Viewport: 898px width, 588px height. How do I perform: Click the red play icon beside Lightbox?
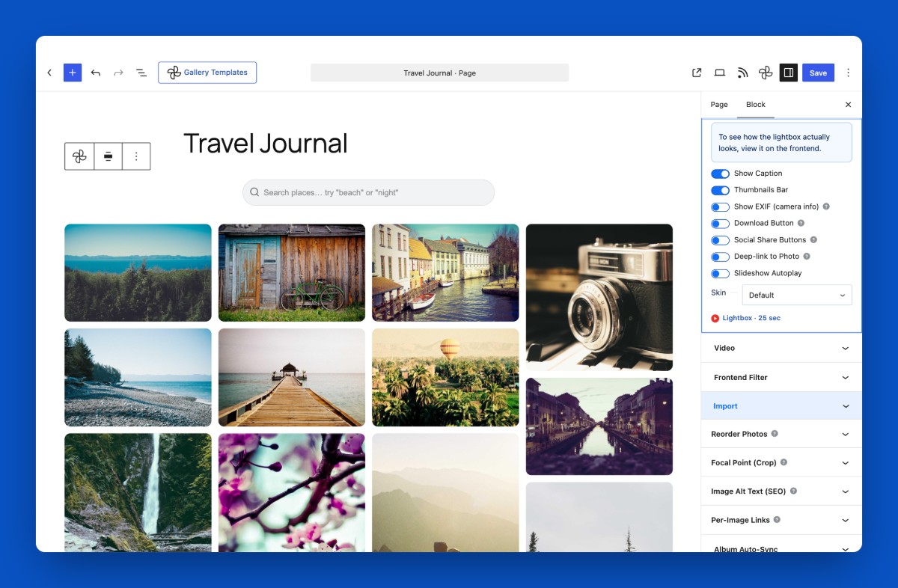[x=715, y=318]
